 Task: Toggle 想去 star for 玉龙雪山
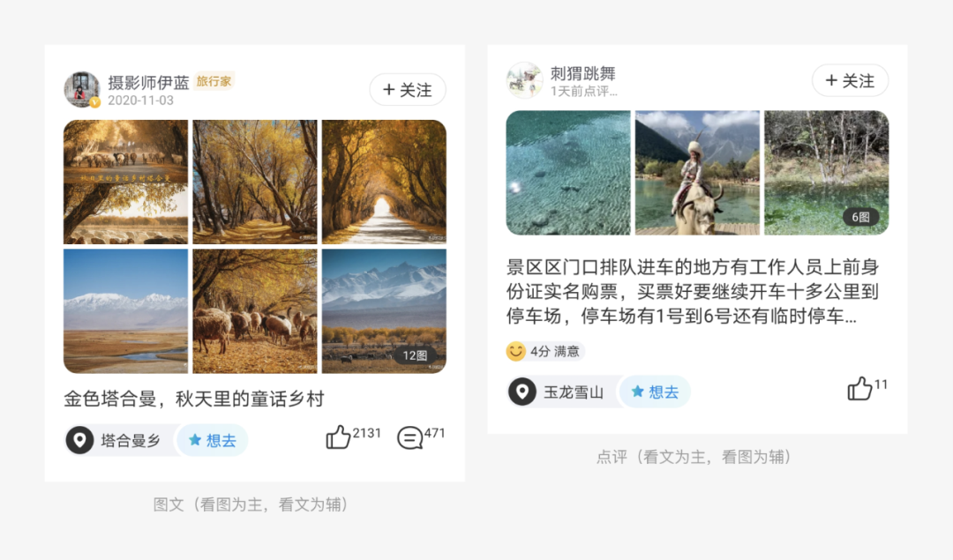coord(655,392)
